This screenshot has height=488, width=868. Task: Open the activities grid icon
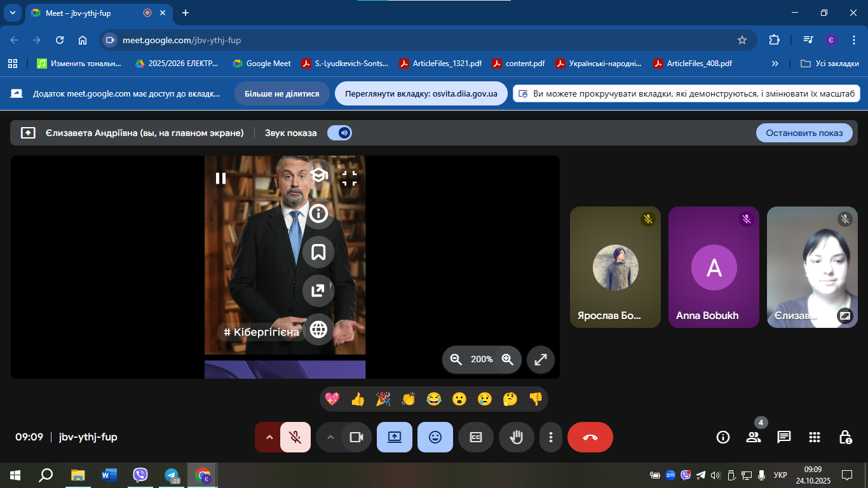coord(815,437)
